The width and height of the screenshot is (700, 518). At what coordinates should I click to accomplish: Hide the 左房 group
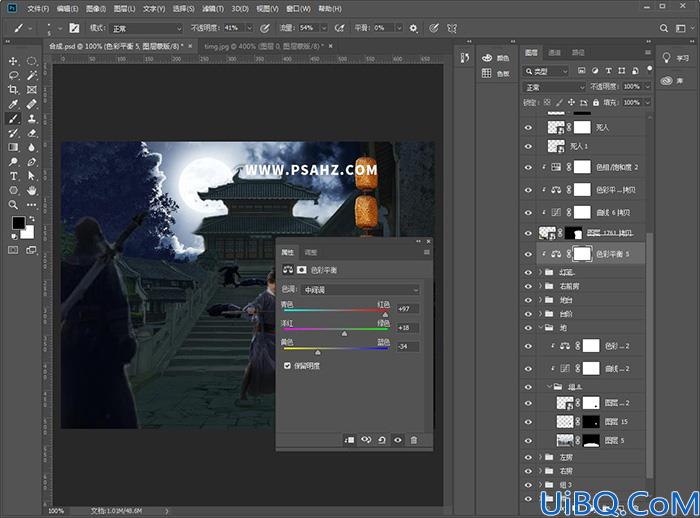[528, 457]
